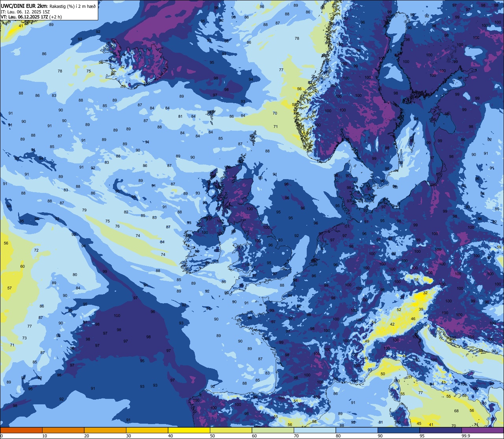Click the 30–40 amber legend swatch
Viewport: 504px width, 439px height.
[147, 430]
